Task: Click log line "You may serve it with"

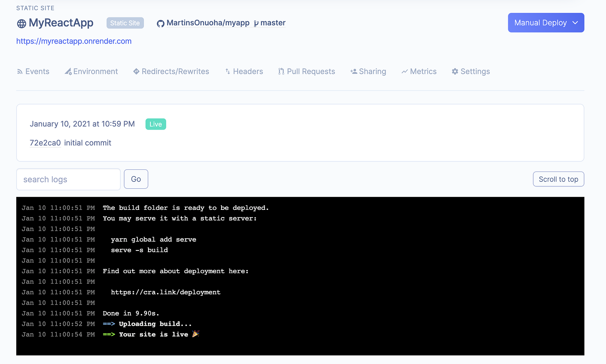Action: click(180, 219)
